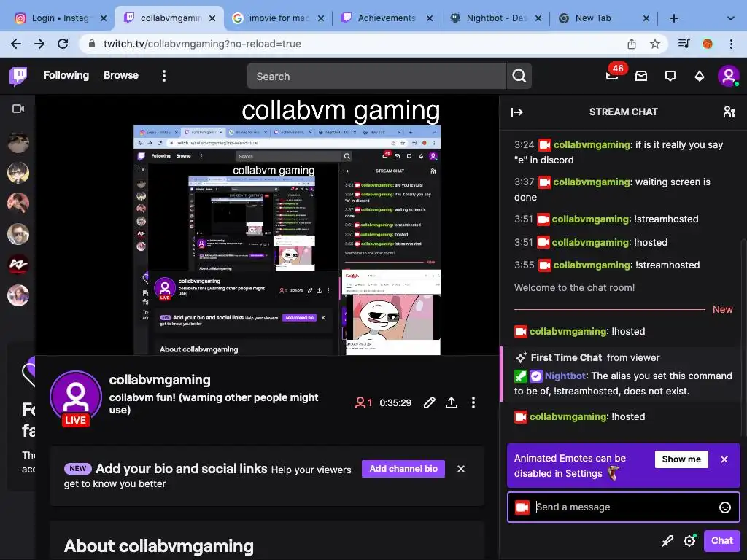Click the Send a message input

click(623, 507)
